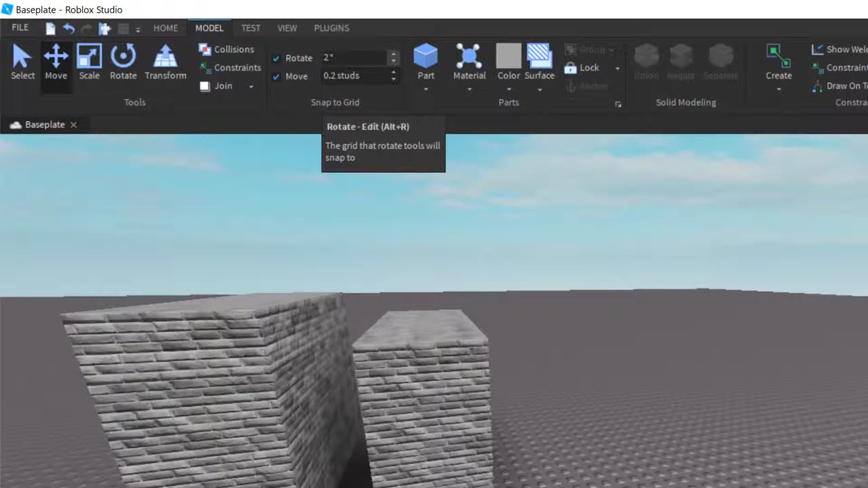Expand the Part dropdown arrow
This screenshot has height=488, width=868.
point(426,89)
